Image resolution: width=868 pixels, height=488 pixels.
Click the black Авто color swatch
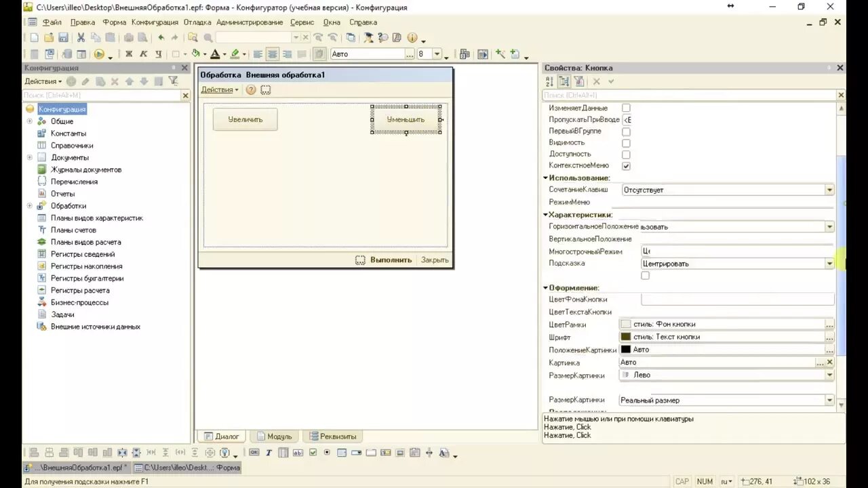click(626, 350)
